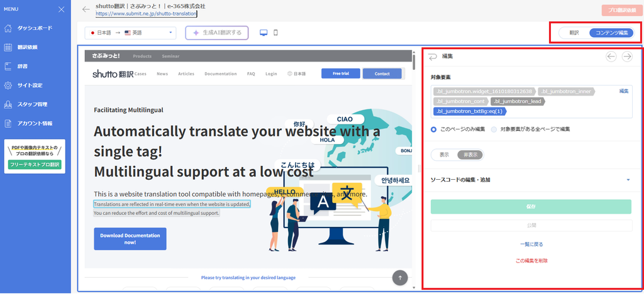Choose 対象要素がある全ページで編集 radio button
The height and width of the screenshot is (296, 644).
pos(494,129)
